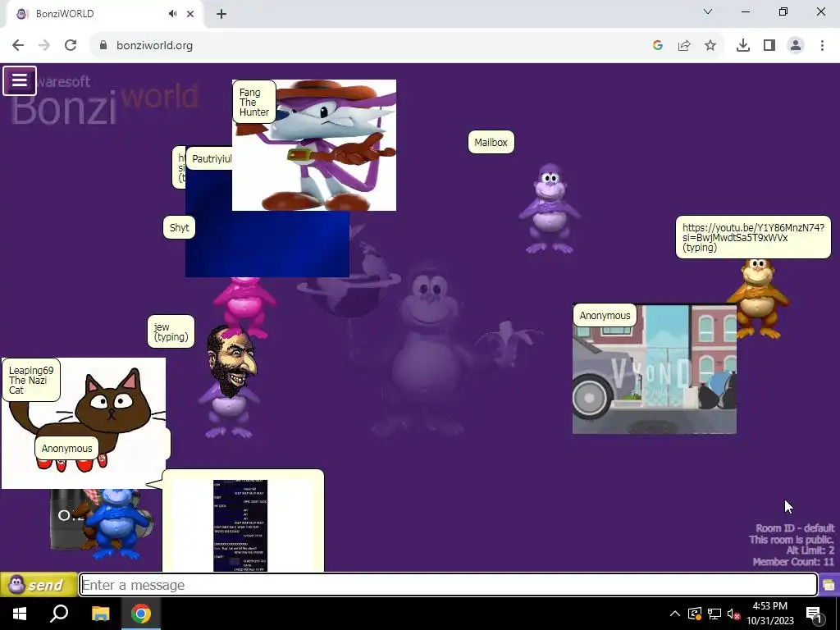This screenshot has width=840, height=630.
Task: View site security lock info
Action: tap(103, 46)
